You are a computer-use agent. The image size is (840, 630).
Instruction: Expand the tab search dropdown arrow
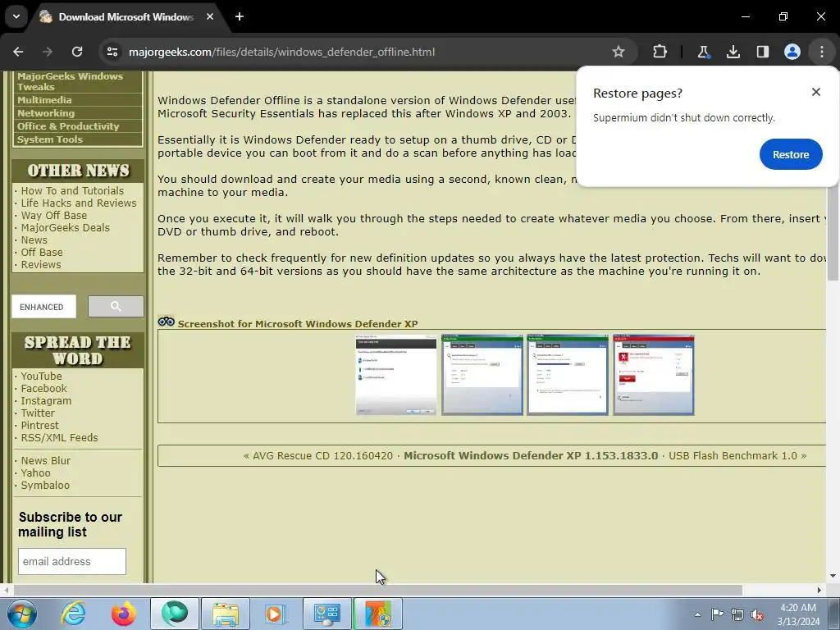pyautogui.click(x=16, y=16)
